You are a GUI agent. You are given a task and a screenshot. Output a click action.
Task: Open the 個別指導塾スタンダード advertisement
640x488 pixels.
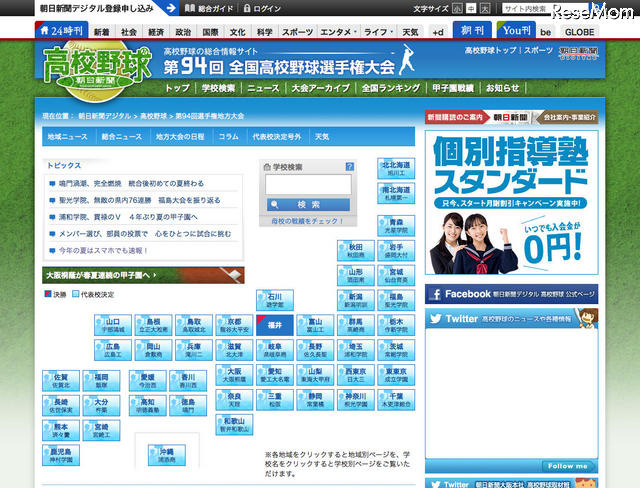coord(511,202)
